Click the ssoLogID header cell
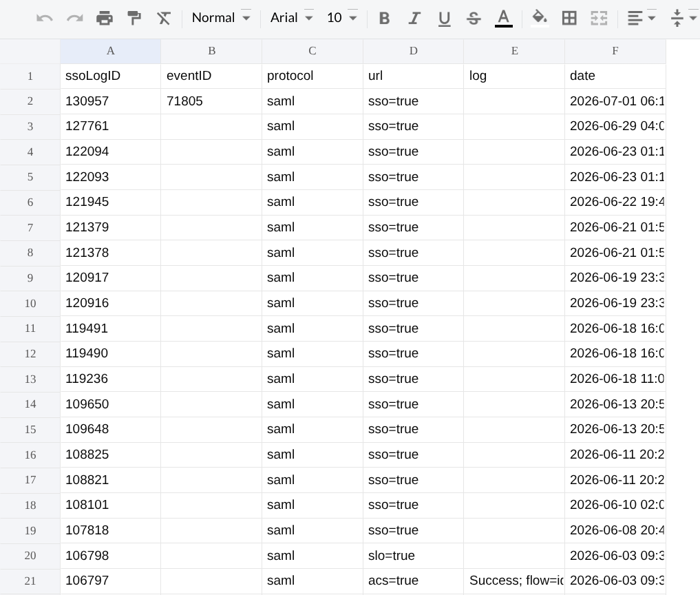This screenshot has height=595, width=700. (110, 76)
